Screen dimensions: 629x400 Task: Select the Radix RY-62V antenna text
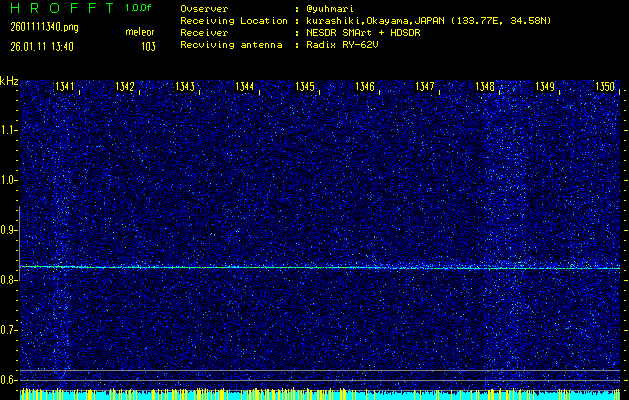(341, 46)
